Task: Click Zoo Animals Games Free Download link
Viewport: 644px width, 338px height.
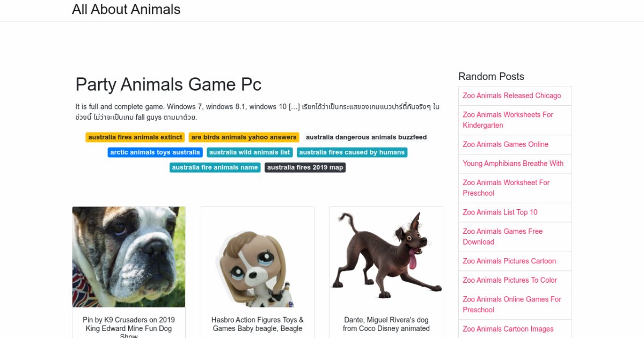Action: pos(502,237)
